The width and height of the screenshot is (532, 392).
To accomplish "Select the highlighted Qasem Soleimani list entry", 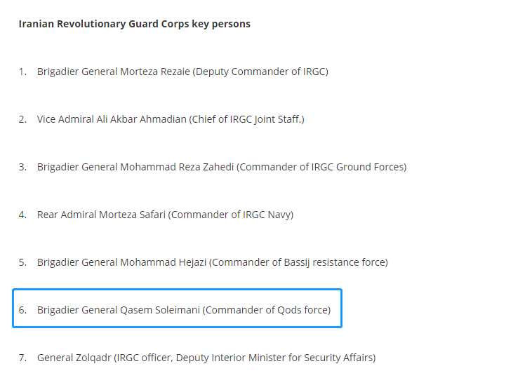I will [x=177, y=309].
